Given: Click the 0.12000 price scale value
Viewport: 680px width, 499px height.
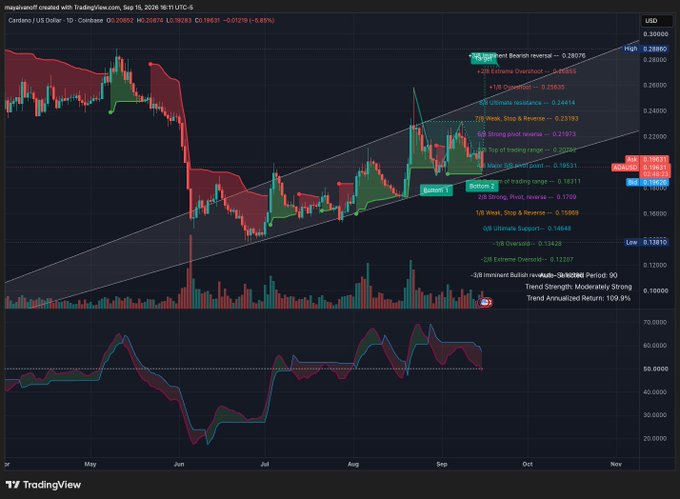Looking at the screenshot, I should (655, 265).
